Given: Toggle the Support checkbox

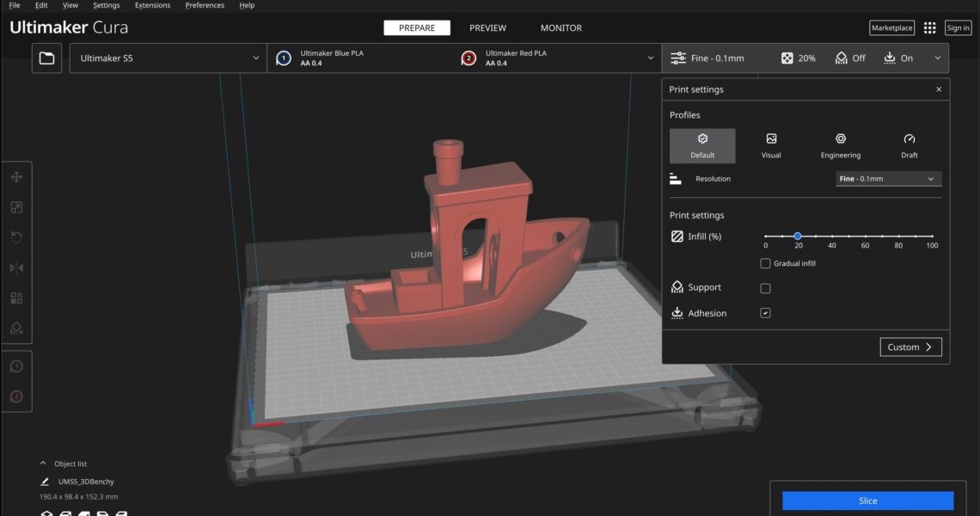Looking at the screenshot, I should pyautogui.click(x=766, y=288).
